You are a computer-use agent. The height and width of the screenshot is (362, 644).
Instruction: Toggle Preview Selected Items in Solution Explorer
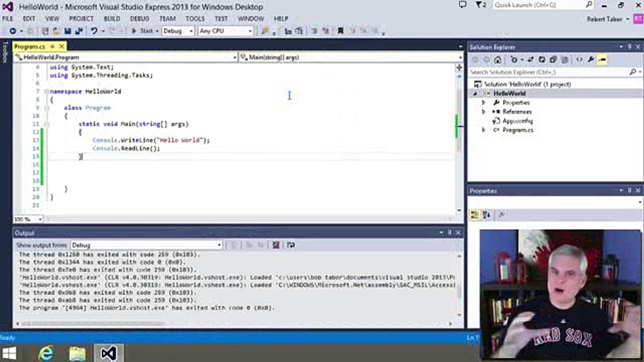[602, 60]
